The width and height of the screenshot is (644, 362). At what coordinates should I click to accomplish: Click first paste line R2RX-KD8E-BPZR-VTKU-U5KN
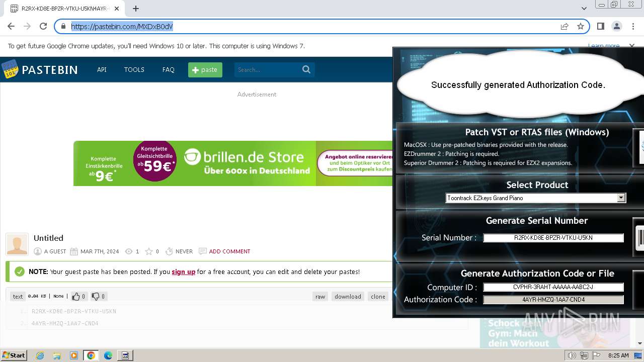(x=74, y=311)
